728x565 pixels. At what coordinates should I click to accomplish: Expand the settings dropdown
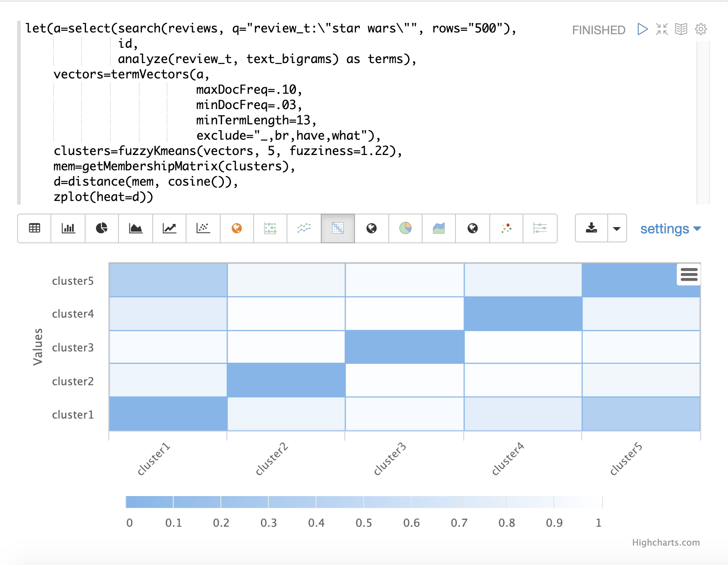tap(670, 229)
